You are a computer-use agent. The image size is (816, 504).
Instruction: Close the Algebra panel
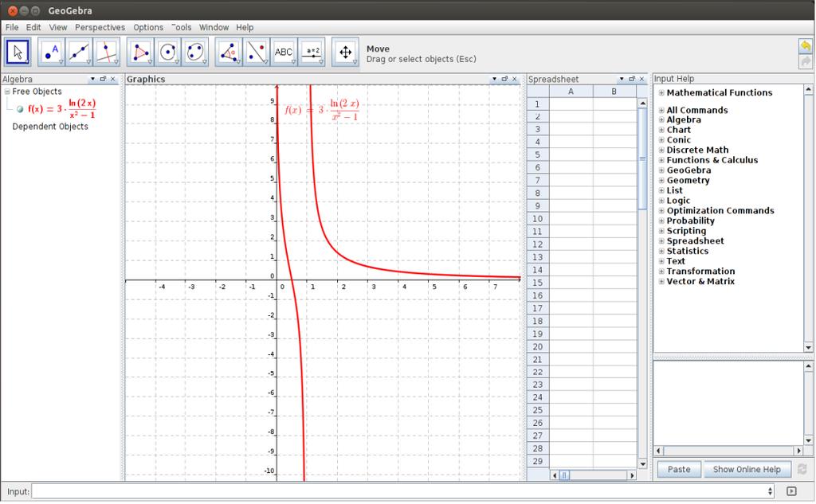click(113, 79)
